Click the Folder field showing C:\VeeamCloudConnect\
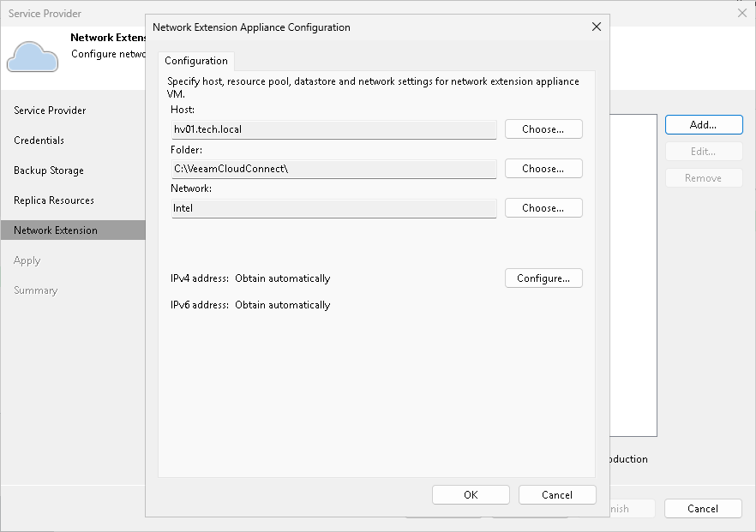The width and height of the screenshot is (756, 532). coord(333,168)
